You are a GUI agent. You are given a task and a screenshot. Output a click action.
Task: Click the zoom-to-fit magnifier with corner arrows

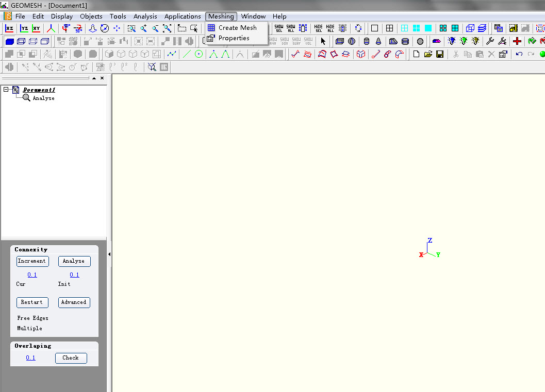click(167, 28)
